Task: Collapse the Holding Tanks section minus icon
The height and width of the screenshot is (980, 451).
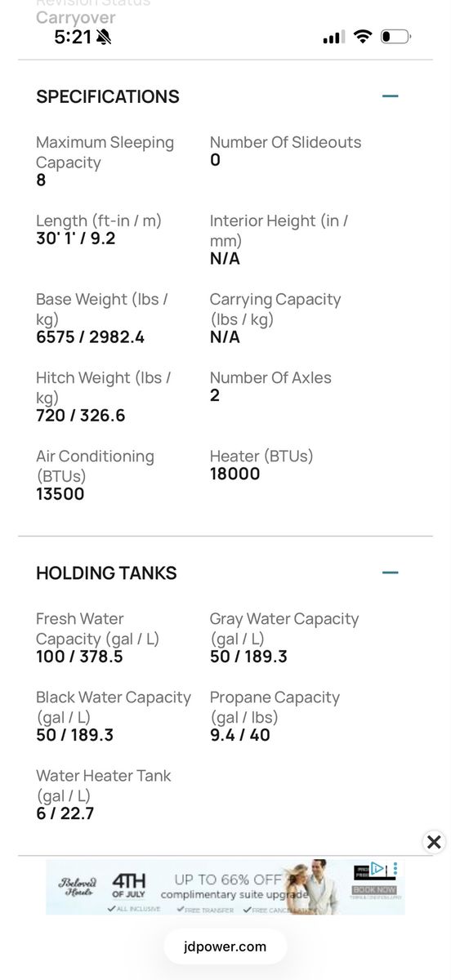Action: click(391, 572)
